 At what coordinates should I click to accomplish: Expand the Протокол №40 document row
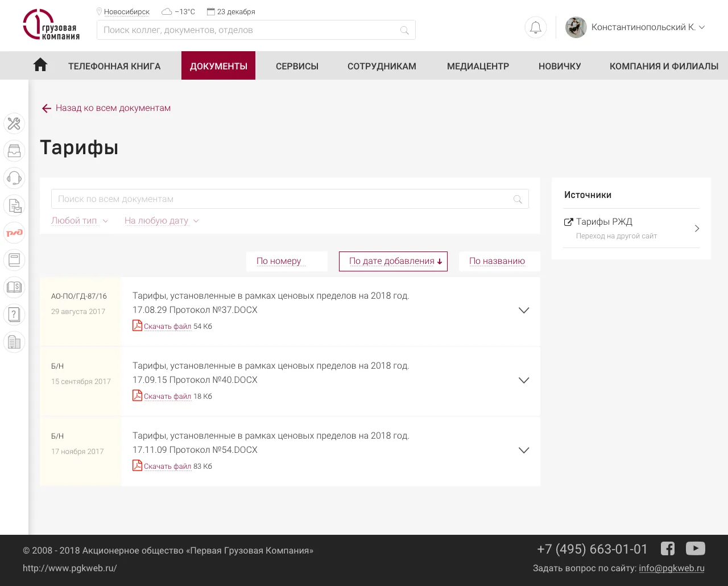click(x=524, y=381)
